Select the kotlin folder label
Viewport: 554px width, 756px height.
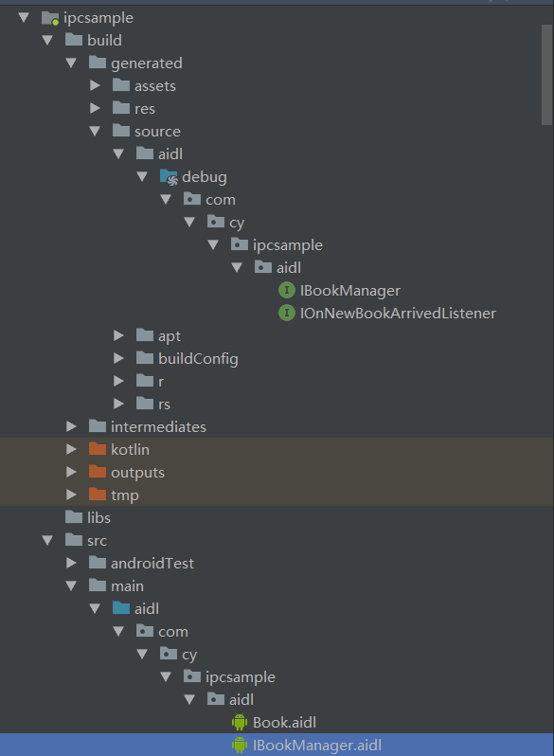point(130,449)
